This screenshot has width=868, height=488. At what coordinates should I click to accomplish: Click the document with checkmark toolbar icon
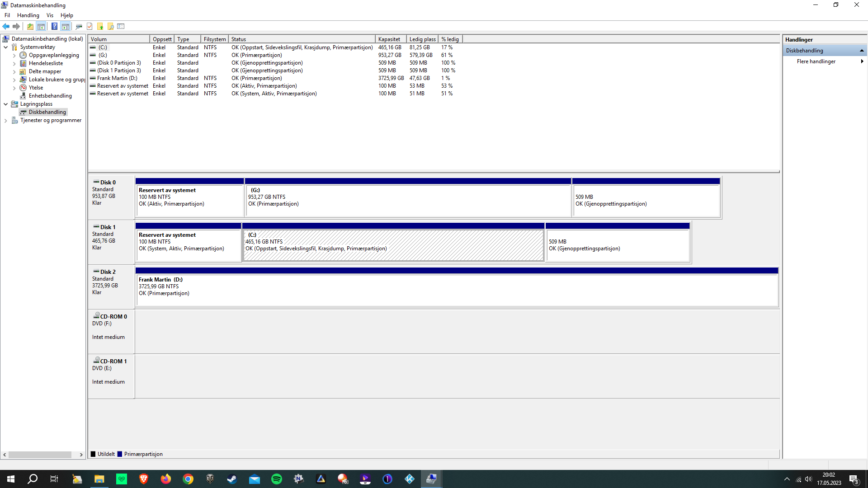tap(90, 26)
